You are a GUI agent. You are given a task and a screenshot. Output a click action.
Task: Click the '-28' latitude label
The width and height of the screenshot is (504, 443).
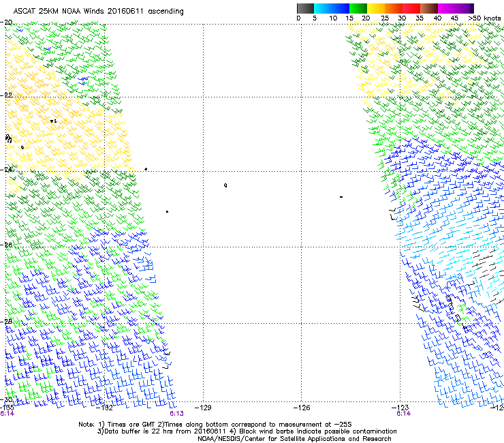(6, 322)
